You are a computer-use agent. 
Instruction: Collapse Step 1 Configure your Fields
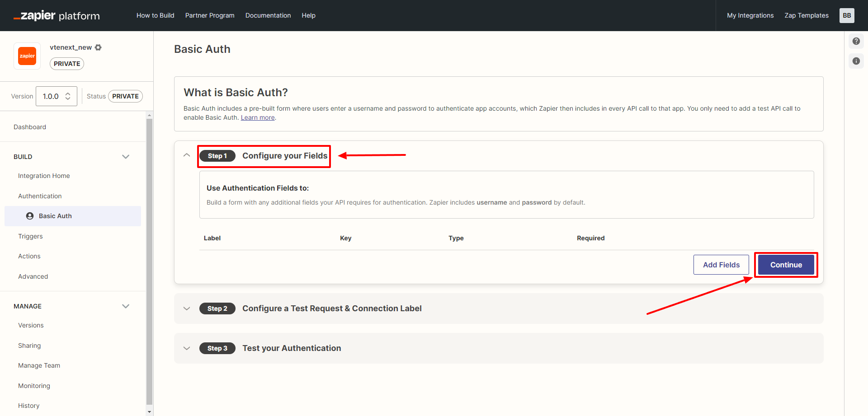[187, 155]
